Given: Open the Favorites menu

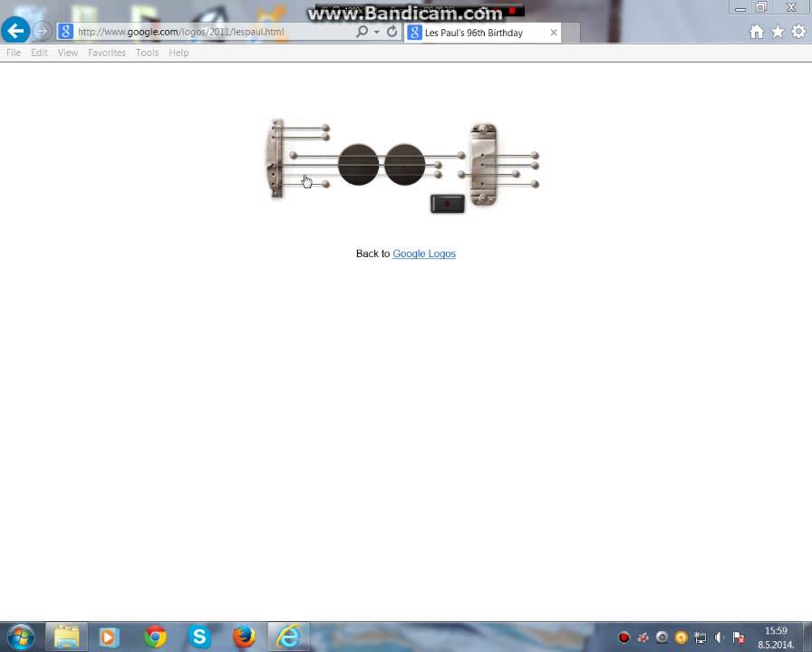Looking at the screenshot, I should (107, 53).
